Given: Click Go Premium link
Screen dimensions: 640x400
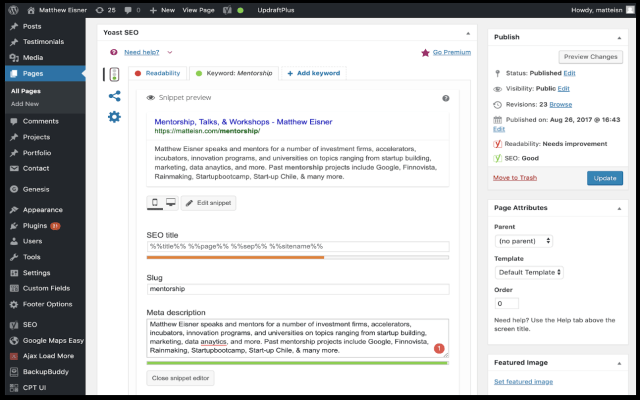Looking at the screenshot, I should (x=452, y=52).
